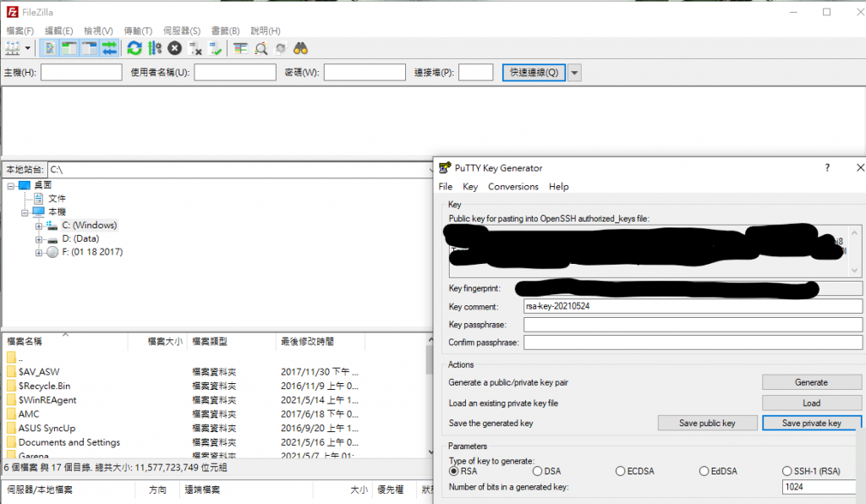Open FileZilla 說明(H) menu
Image resolution: width=866 pixels, height=504 pixels.
click(x=265, y=31)
